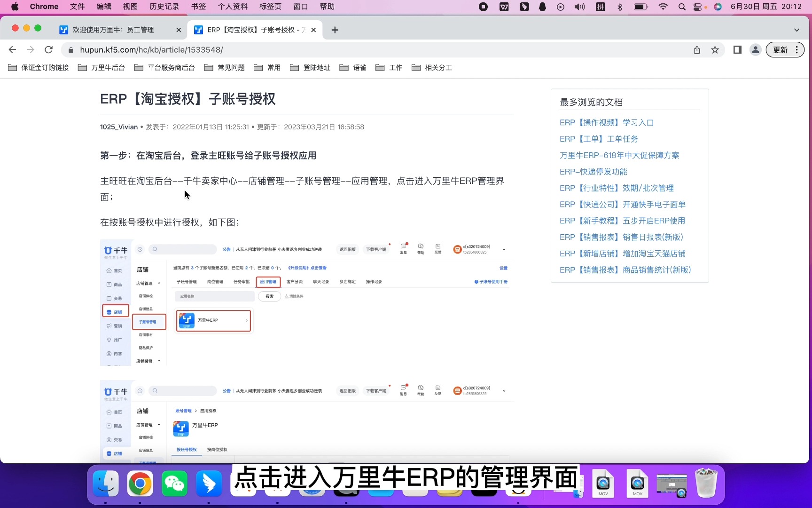Open the link ERP【新手教程】五步开启ERP使用
The image size is (812, 508).
(622, 221)
